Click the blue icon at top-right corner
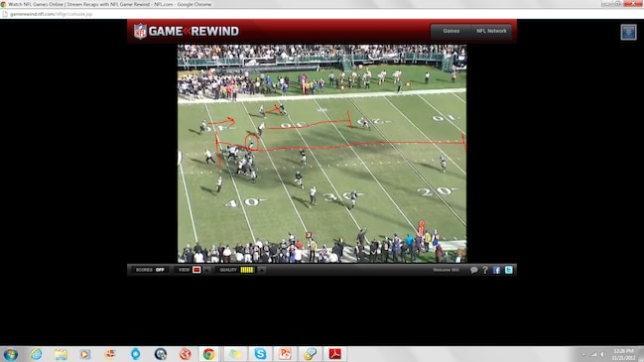 628,32
